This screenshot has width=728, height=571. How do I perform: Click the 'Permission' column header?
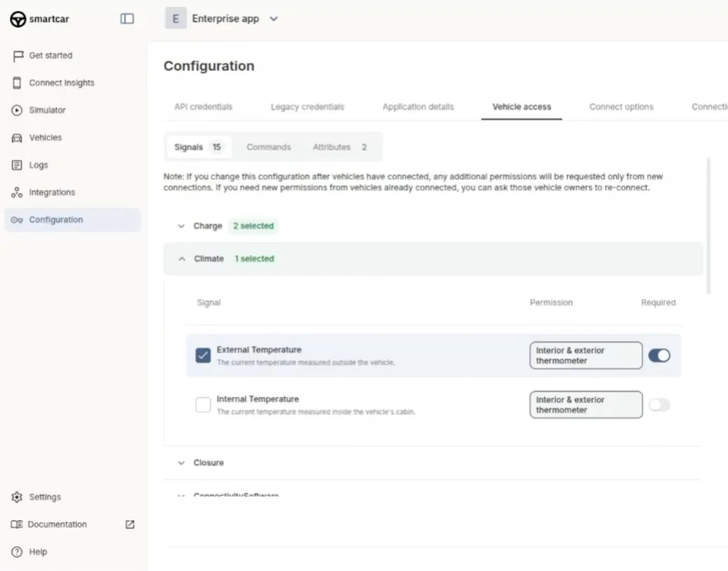(x=551, y=302)
